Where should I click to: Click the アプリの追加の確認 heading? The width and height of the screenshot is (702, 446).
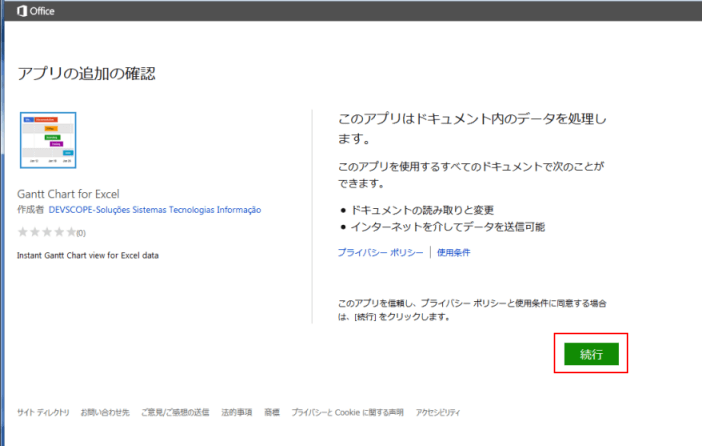(86, 73)
